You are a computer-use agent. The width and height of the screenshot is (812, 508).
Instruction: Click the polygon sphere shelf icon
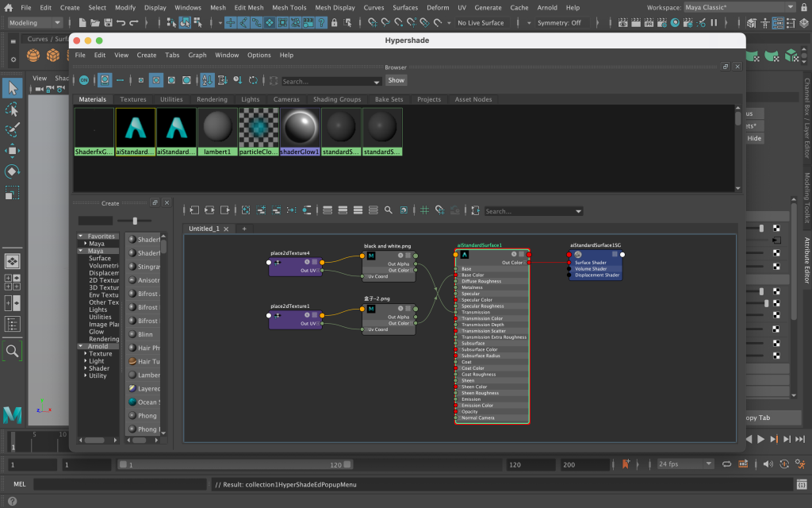[33, 55]
